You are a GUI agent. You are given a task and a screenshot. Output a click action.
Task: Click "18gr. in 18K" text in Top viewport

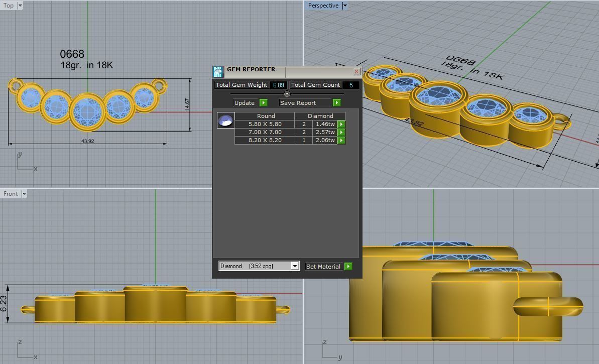pyautogui.click(x=87, y=65)
